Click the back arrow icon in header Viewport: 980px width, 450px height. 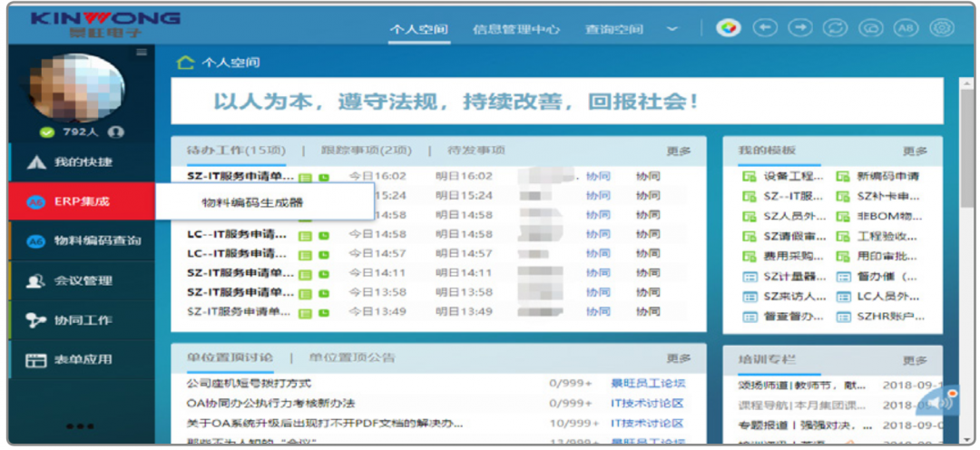pos(767,28)
